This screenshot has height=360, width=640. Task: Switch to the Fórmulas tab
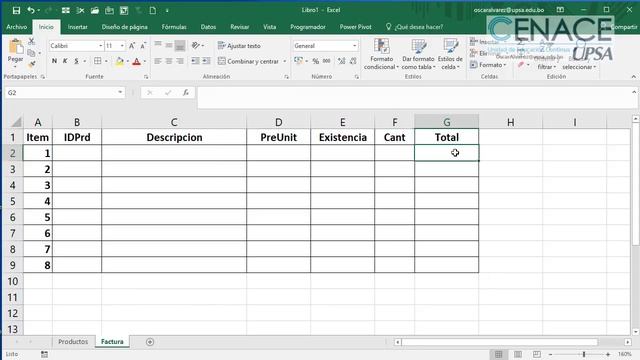[x=174, y=27]
